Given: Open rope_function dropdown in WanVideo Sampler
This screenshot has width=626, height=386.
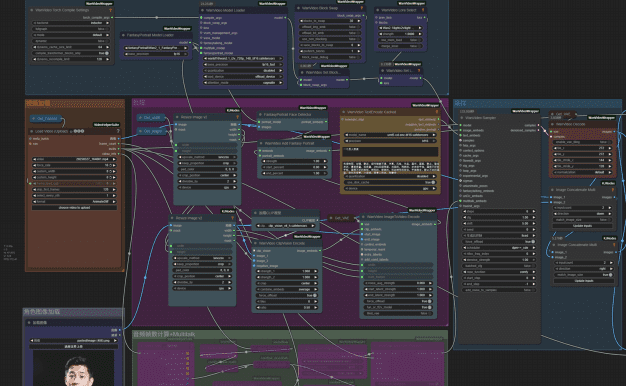Looking at the screenshot, I should pos(499,272).
